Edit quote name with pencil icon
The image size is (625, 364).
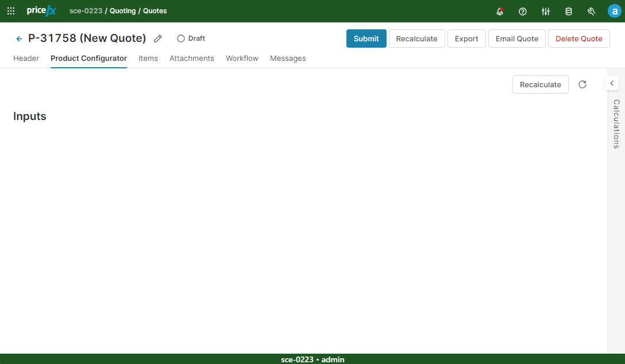(x=158, y=38)
